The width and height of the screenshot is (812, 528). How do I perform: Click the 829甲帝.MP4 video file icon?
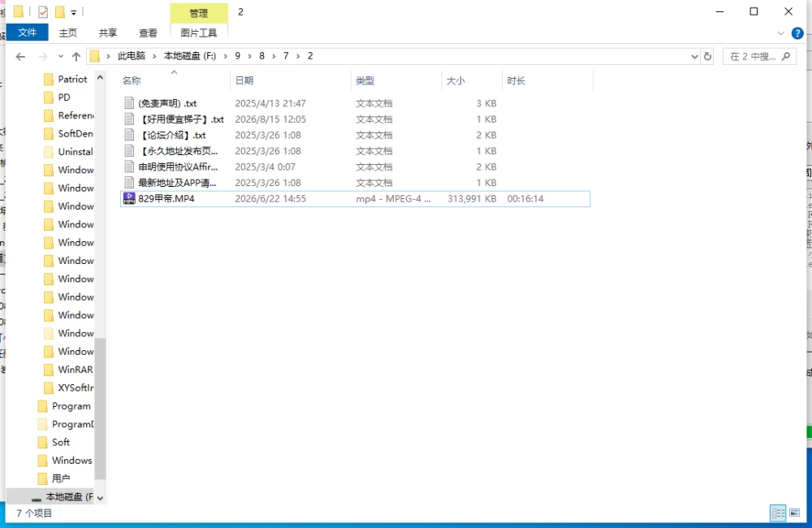point(129,198)
